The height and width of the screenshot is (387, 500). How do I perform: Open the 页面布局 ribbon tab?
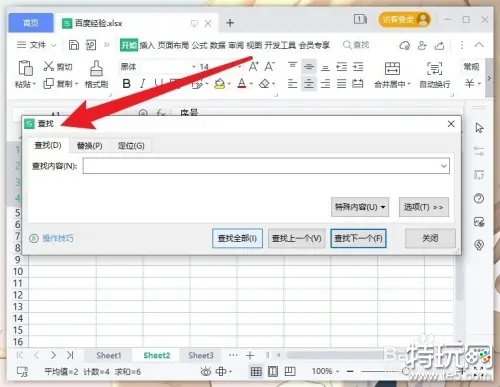point(173,45)
